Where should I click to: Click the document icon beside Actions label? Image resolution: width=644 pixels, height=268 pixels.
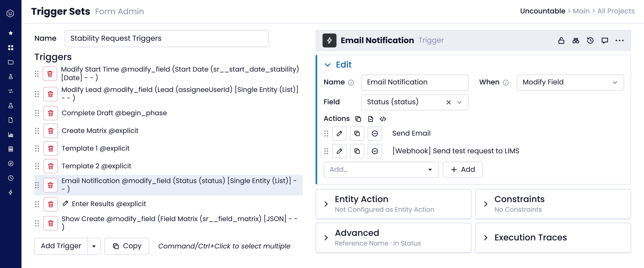370,119
